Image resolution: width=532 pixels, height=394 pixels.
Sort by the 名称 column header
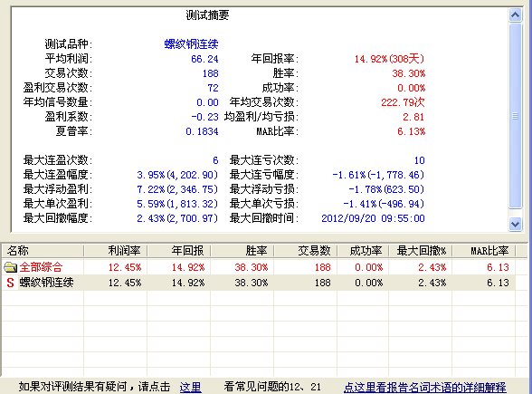(43, 251)
